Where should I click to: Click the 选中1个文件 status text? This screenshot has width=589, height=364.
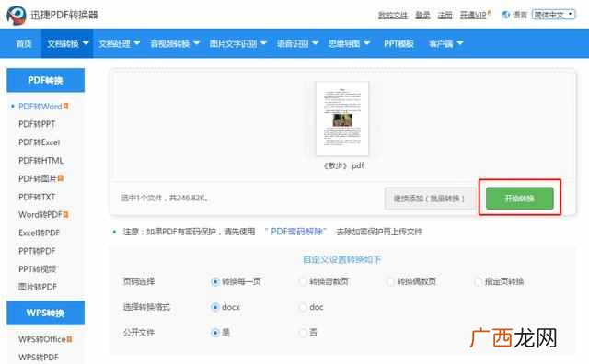tap(164, 198)
